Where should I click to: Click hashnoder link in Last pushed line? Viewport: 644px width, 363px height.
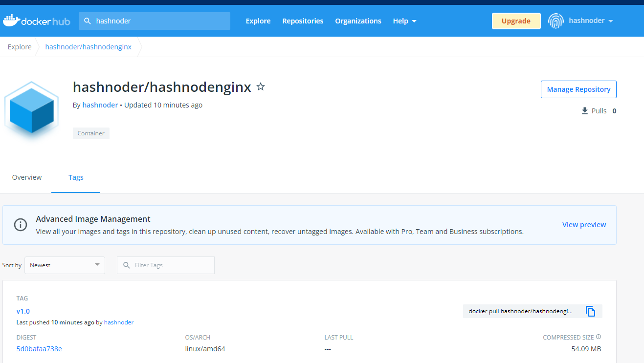pyautogui.click(x=119, y=322)
